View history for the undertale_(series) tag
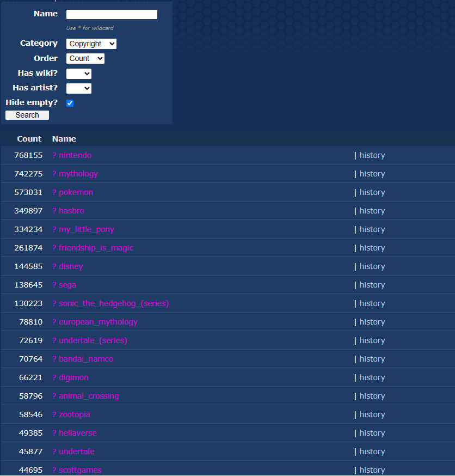Viewport: 455px width, 476px height. (x=372, y=340)
